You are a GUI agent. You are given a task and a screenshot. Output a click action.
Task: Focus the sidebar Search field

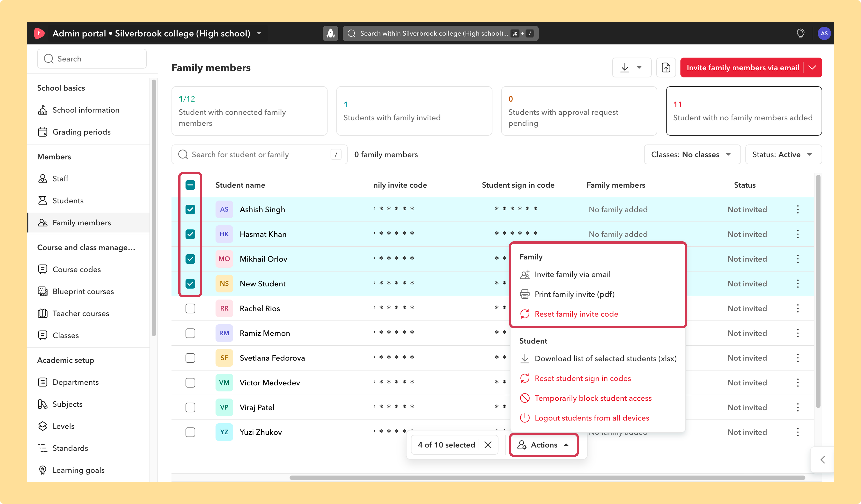point(92,59)
